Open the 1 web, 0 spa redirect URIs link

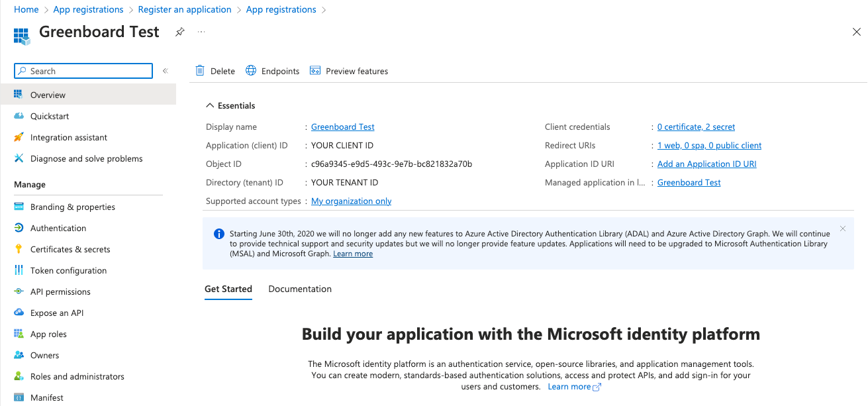coord(709,145)
